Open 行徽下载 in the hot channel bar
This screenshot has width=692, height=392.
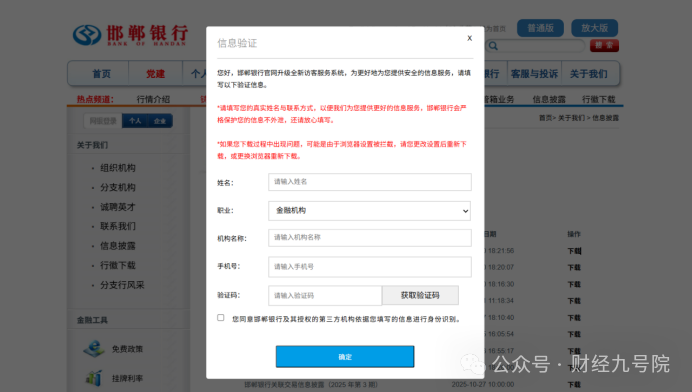[598, 99]
